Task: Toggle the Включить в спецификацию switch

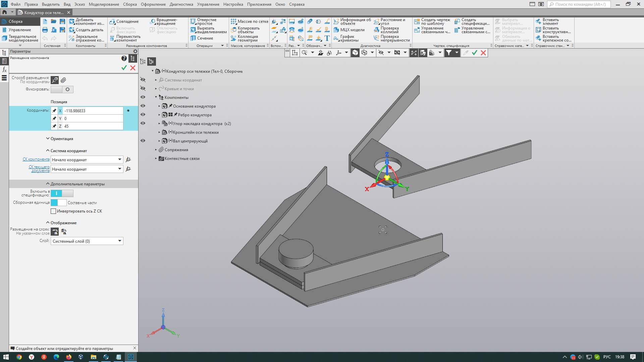Action: pos(62,193)
